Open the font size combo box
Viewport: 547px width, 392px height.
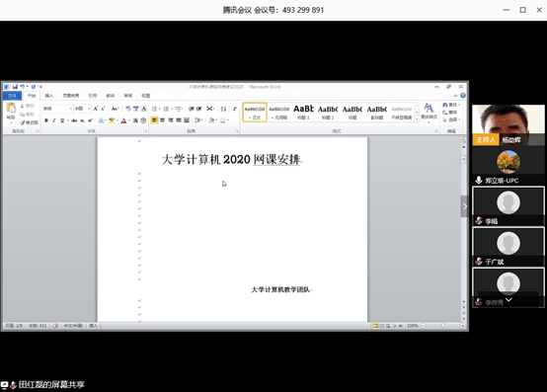[82, 109]
